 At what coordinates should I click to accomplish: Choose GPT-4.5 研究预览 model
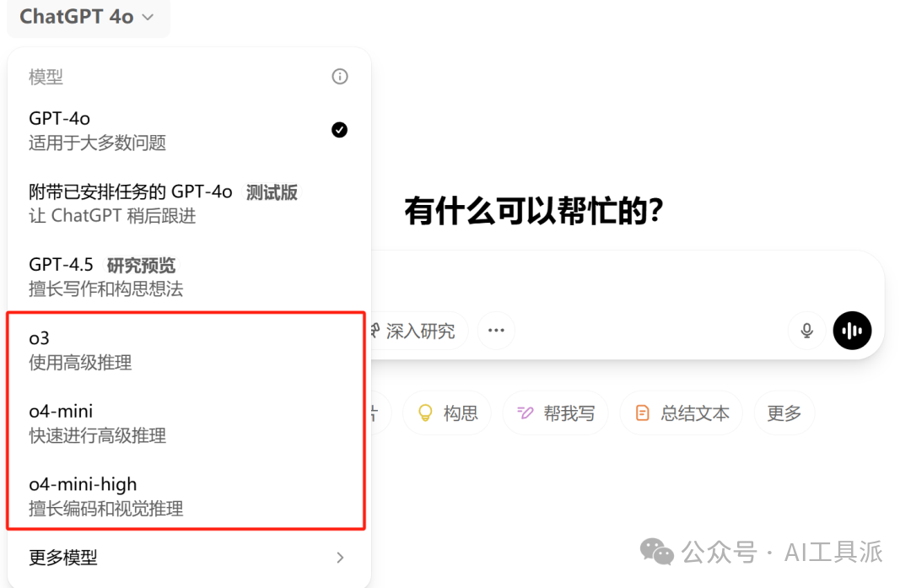coord(189,277)
